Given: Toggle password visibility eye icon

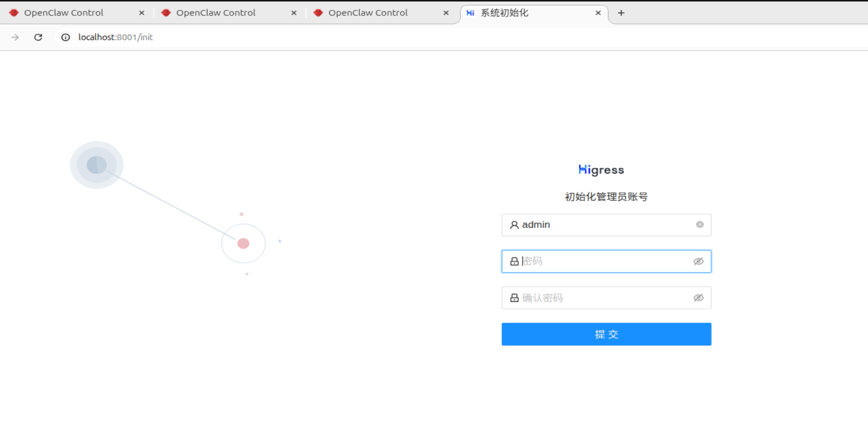Looking at the screenshot, I should (x=698, y=261).
